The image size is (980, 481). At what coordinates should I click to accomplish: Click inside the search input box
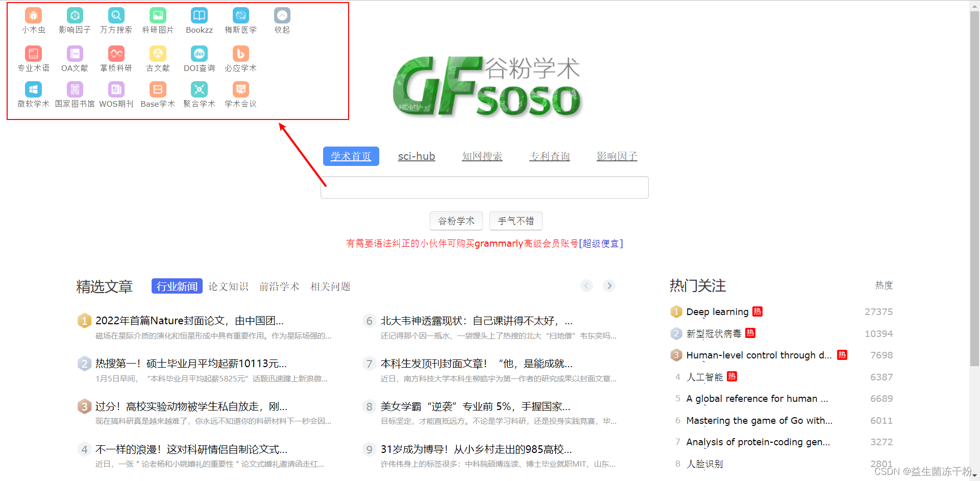pyautogui.click(x=484, y=187)
